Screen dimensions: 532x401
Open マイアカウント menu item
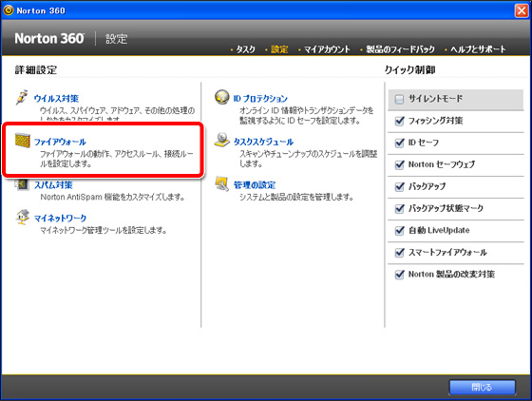pyautogui.click(x=327, y=49)
